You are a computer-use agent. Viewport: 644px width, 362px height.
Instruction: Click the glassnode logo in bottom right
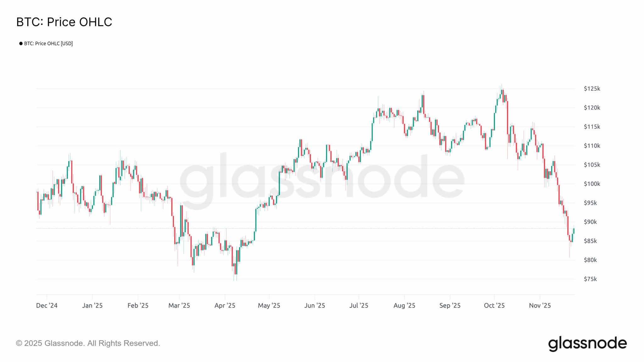587,343
